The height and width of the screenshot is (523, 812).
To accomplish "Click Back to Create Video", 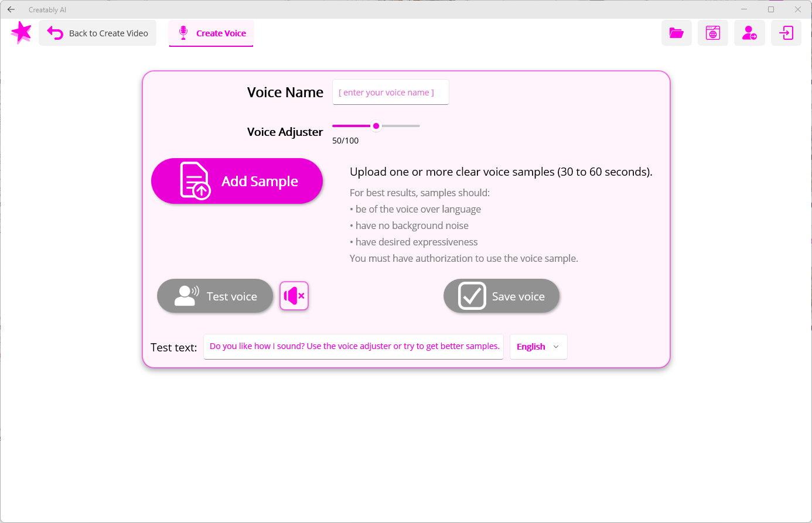I will [x=97, y=33].
